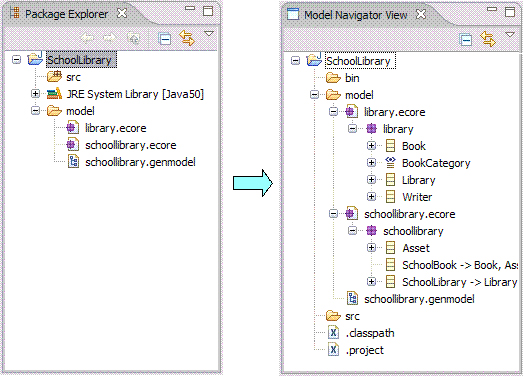Click the library EPackage icon
This screenshot has width=523, height=376.
click(371, 129)
